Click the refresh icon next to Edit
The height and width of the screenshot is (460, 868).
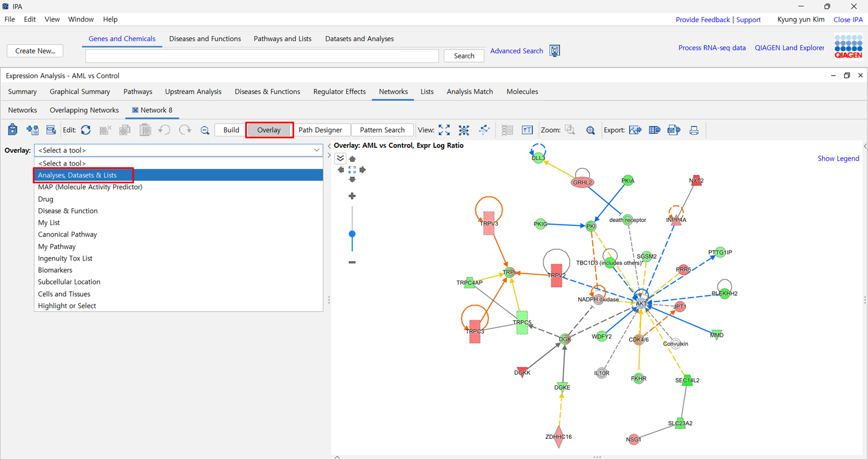86,130
